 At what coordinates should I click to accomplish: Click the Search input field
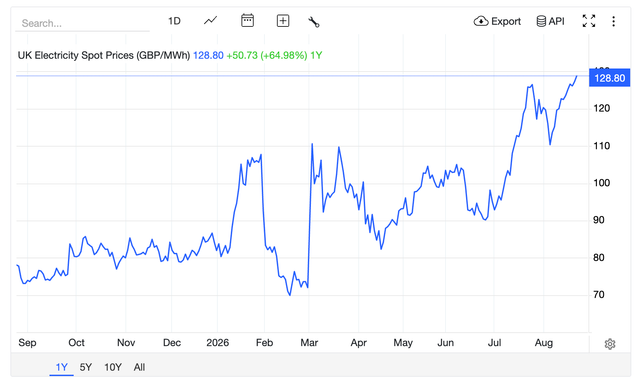point(82,23)
